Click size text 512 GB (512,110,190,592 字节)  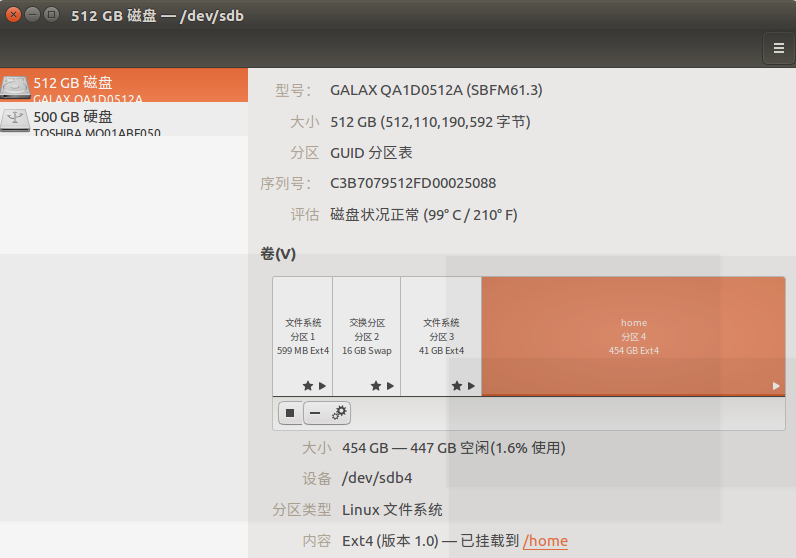[x=430, y=122]
